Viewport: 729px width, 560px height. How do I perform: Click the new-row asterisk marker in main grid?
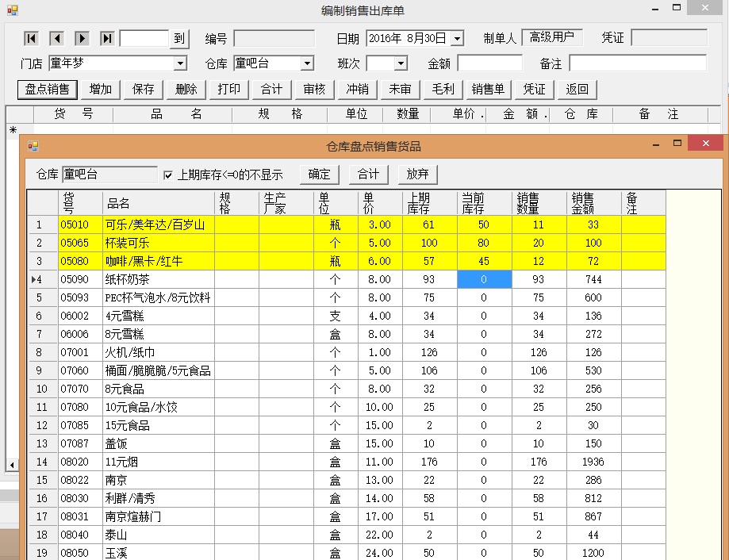coord(13,129)
